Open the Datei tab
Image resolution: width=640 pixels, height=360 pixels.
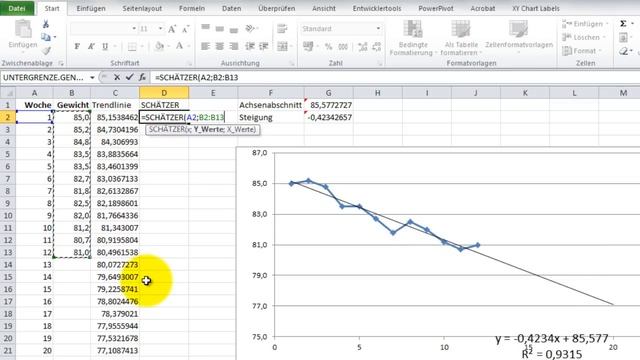tap(17, 8)
